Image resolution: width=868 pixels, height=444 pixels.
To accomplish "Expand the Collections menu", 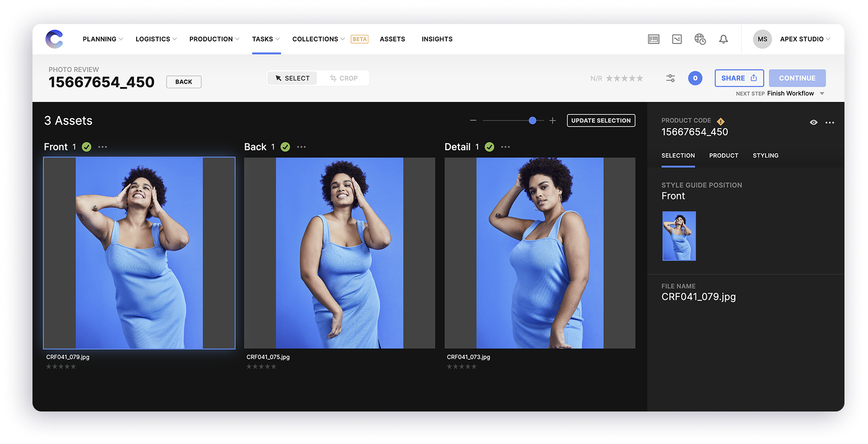I will tap(318, 39).
